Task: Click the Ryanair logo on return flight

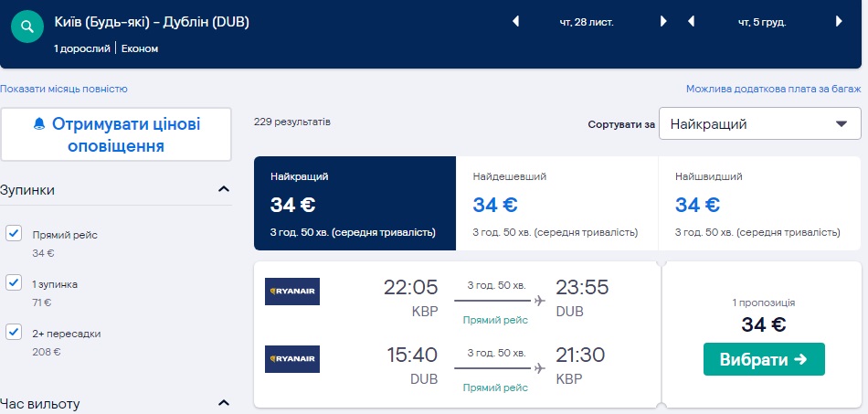Action: pos(292,358)
